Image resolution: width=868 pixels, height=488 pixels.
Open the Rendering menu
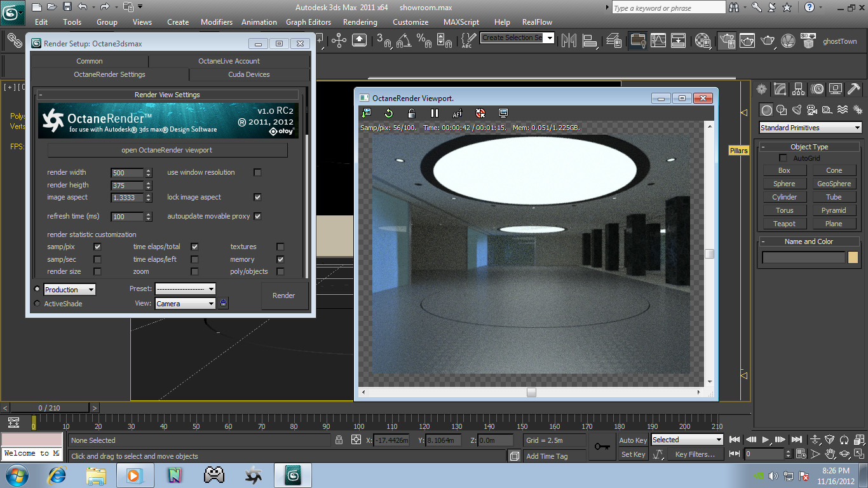click(360, 22)
